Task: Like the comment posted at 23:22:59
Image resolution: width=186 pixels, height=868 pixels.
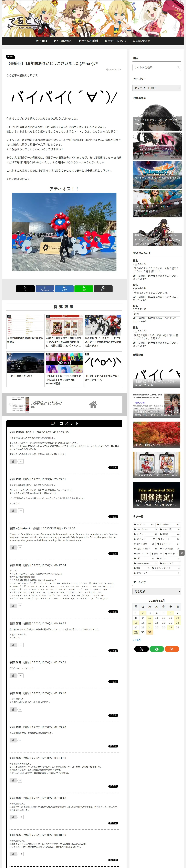Action: pyautogui.click(x=13, y=461)
